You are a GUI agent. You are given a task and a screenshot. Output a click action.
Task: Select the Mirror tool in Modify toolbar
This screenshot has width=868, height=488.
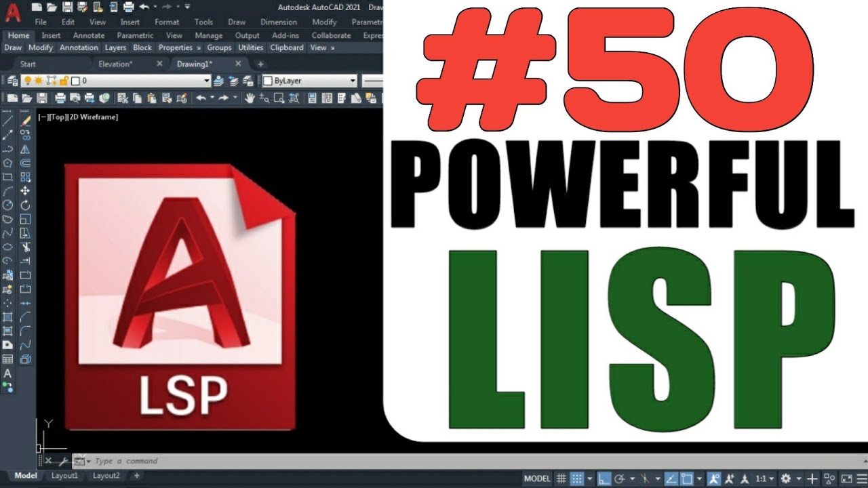(x=25, y=149)
